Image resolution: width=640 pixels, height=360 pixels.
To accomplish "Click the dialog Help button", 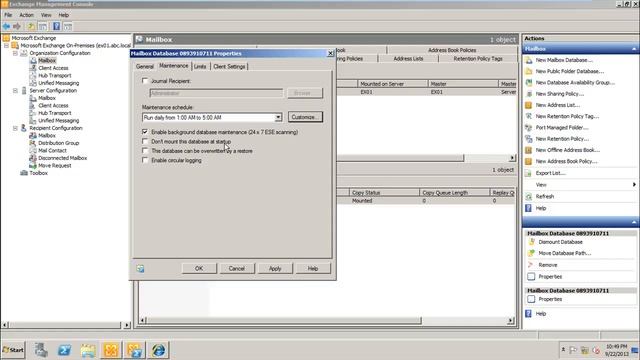I will tap(313, 269).
